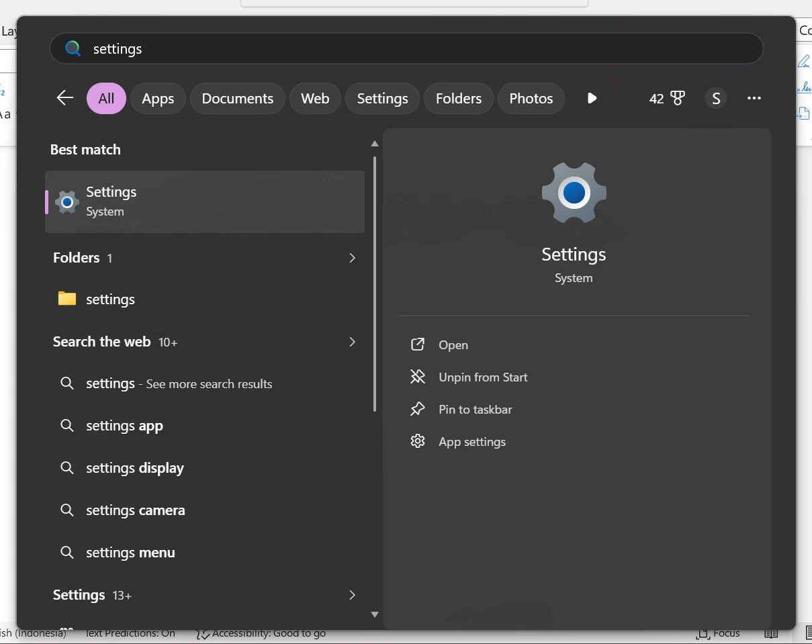Image resolution: width=812 pixels, height=644 pixels.
Task: Show more filter categories with play arrow
Action: coord(592,98)
